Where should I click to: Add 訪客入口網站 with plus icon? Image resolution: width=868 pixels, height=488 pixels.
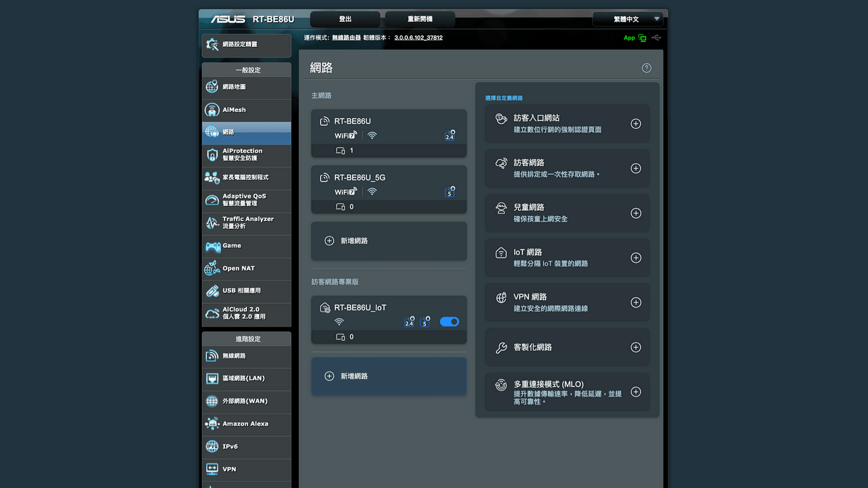635,123
